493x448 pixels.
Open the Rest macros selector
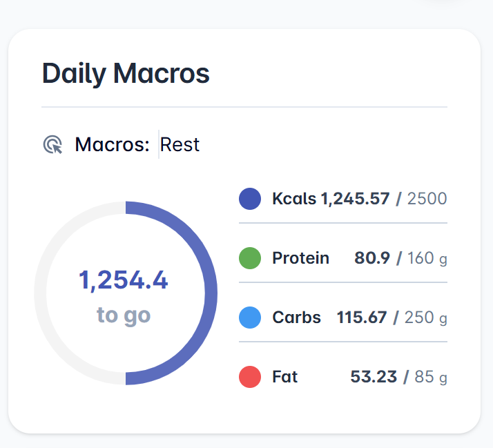180,145
